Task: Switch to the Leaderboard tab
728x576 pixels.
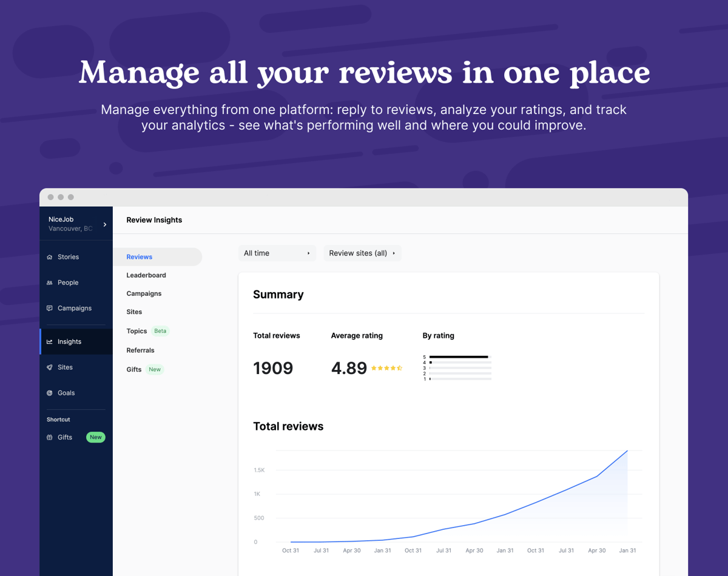Action: pos(146,275)
